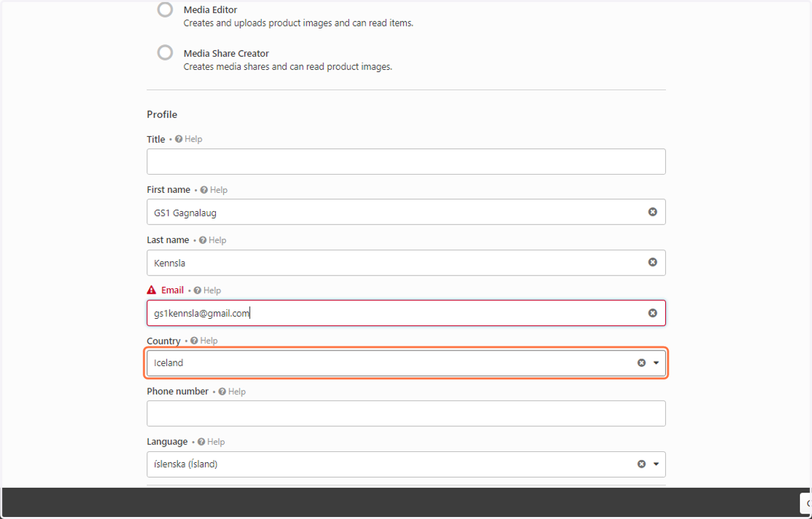Click the red Email warning triangle icon
812x519 pixels.
[x=152, y=290]
